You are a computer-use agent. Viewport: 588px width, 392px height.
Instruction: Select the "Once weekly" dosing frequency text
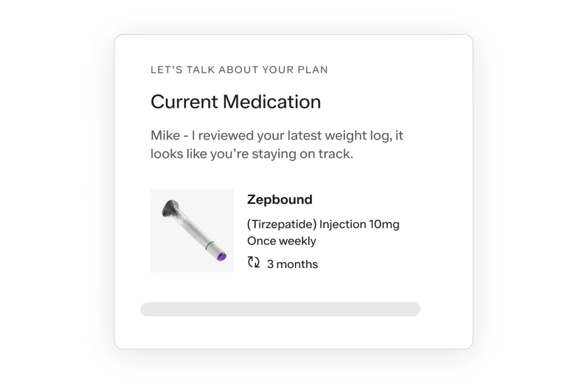coord(281,241)
